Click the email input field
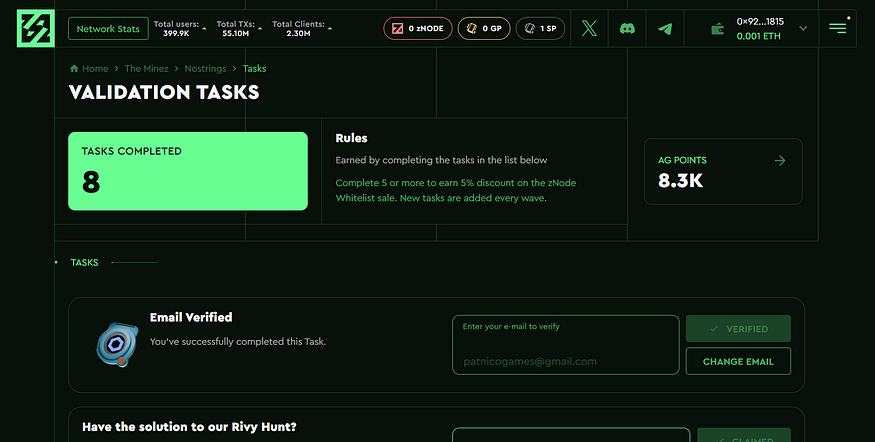This screenshot has width=875, height=442. (x=565, y=345)
